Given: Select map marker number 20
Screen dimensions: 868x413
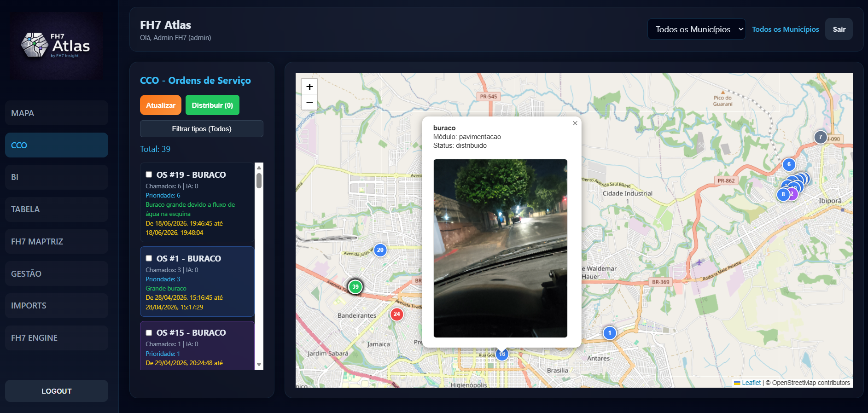Looking at the screenshot, I should (x=380, y=250).
